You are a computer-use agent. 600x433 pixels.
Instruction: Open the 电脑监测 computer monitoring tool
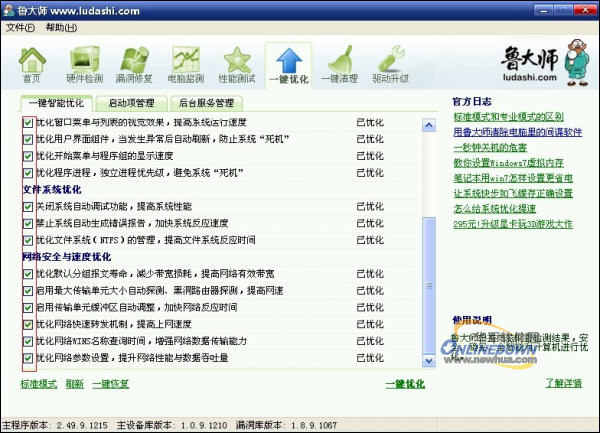186,64
